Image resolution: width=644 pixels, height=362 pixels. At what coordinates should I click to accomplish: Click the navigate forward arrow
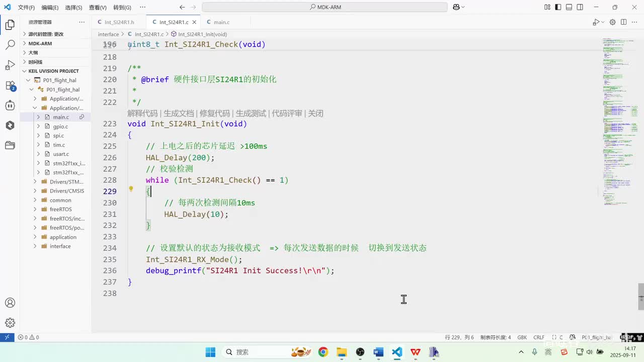coord(193,7)
